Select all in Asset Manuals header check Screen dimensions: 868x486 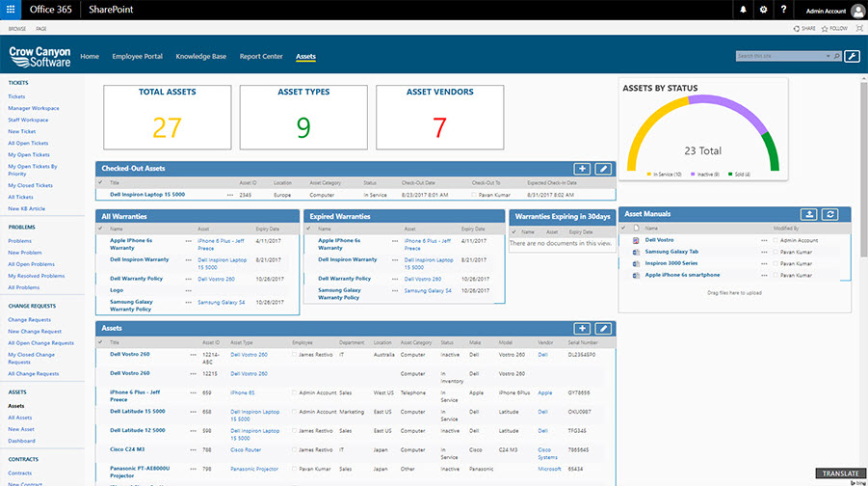[623, 228]
